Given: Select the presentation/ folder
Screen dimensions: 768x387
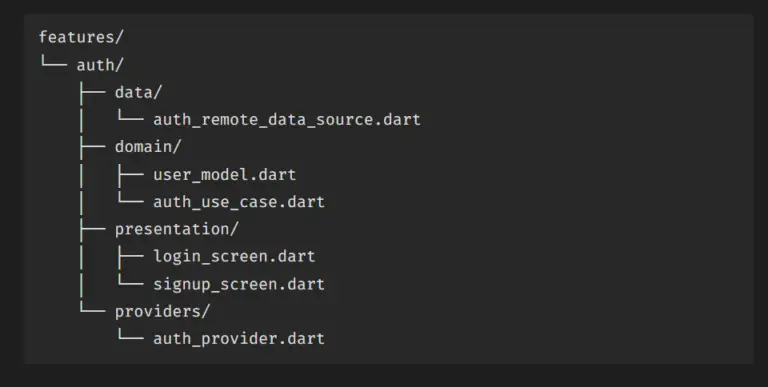Looking at the screenshot, I should (x=176, y=229).
